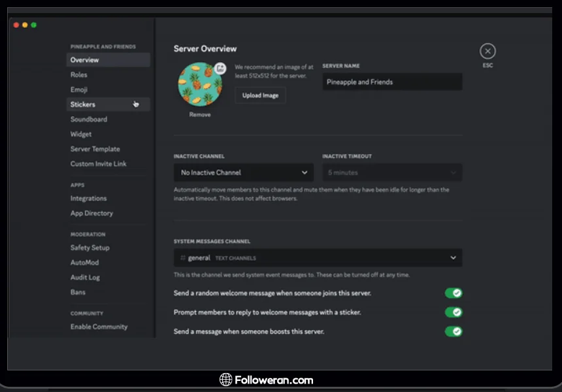This screenshot has height=392, width=562.
Task: Click the Server Name text field
Action: tap(392, 82)
